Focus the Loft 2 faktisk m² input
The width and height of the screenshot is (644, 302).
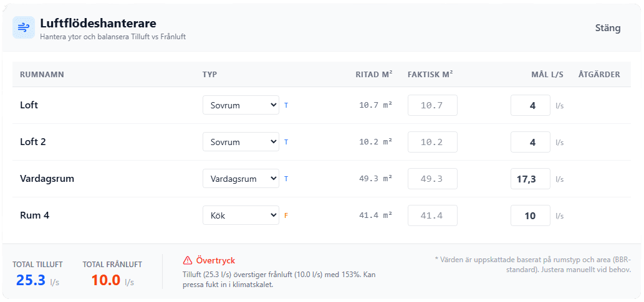432,142
